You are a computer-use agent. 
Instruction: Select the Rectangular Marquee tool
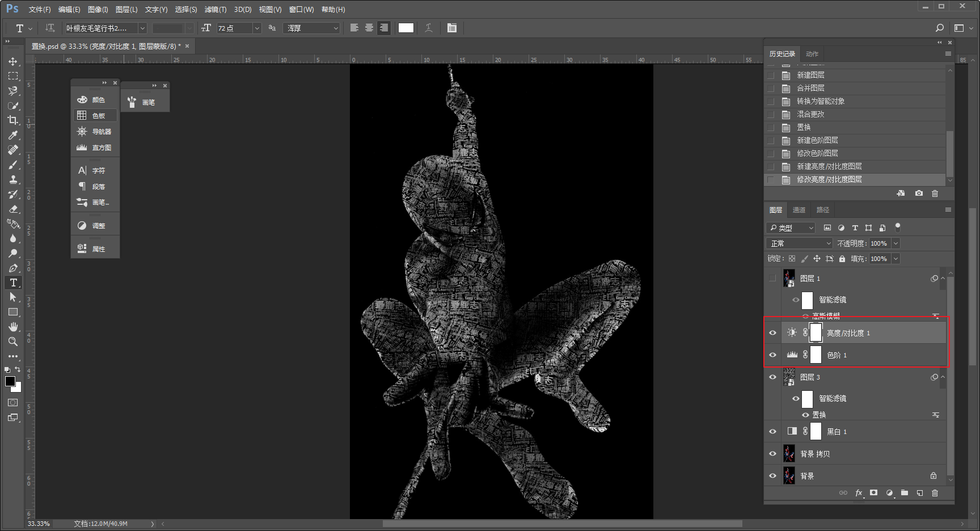(12, 76)
